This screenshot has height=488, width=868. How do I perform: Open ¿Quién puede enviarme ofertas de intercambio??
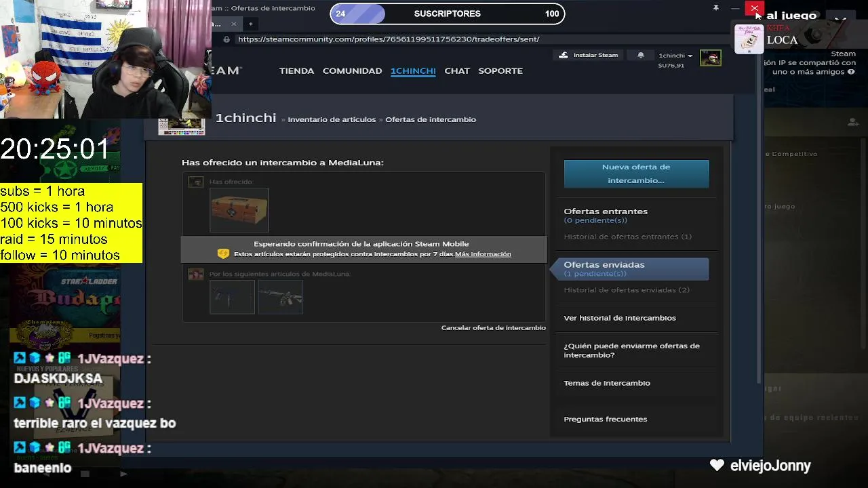tap(631, 350)
